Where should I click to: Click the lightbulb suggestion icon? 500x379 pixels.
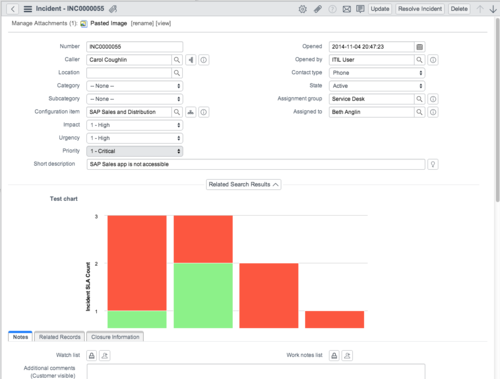click(433, 164)
